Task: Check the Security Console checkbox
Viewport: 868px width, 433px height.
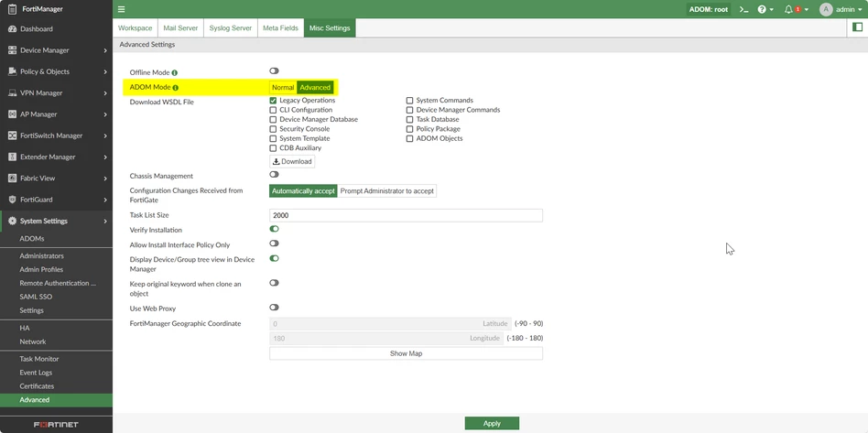Action: pyautogui.click(x=273, y=129)
